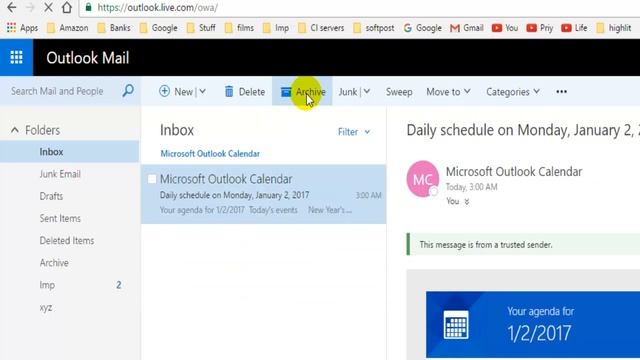
Task: Stop page loading with the X button
Action: click(x=48, y=7)
